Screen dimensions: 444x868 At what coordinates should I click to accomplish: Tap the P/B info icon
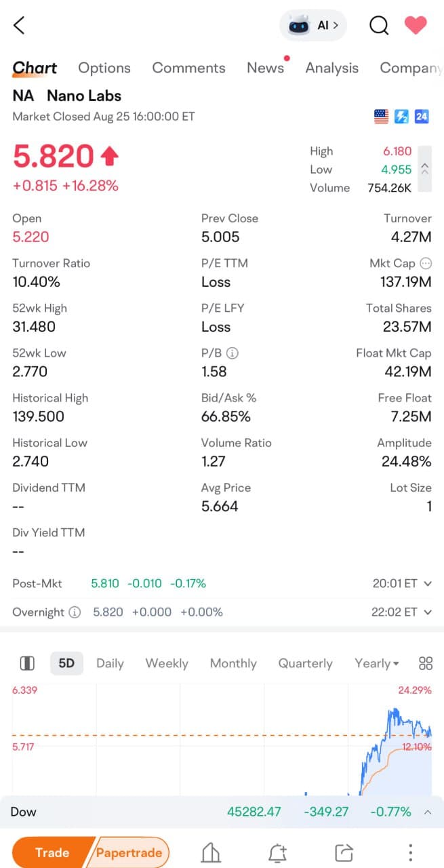coord(232,353)
